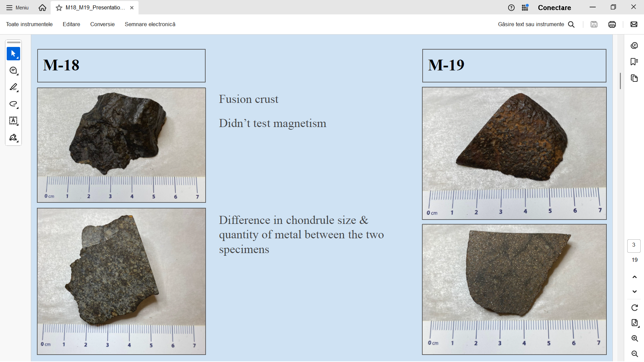Image resolution: width=644 pixels, height=362 pixels.
Task: Open the fill and sign tool
Action: click(x=13, y=137)
